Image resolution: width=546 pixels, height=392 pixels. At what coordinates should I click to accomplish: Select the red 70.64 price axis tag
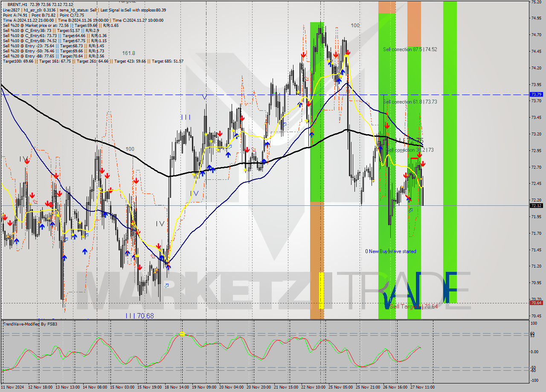536,303
